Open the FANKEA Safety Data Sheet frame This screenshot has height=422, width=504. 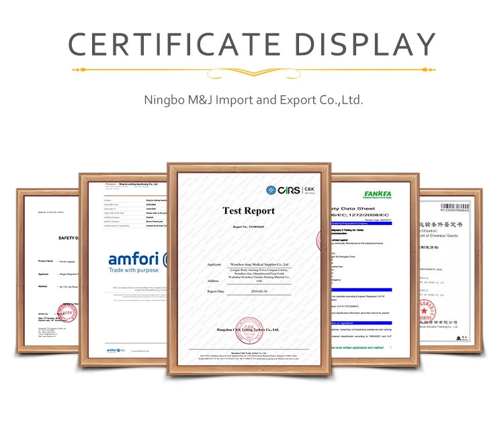click(x=376, y=270)
